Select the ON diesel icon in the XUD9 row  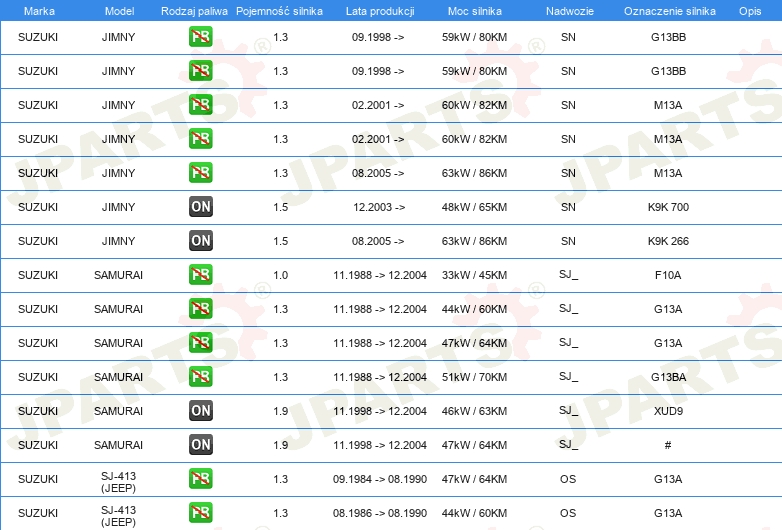pyautogui.click(x=200, y=410)
